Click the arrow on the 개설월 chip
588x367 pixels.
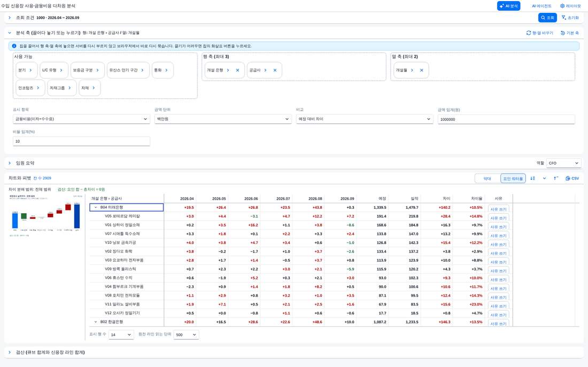[412, 70]
